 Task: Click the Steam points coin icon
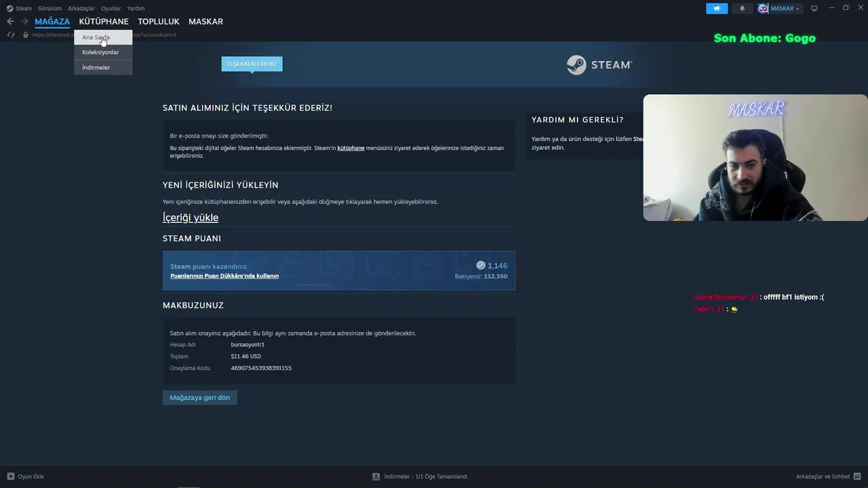pos(481,266)
